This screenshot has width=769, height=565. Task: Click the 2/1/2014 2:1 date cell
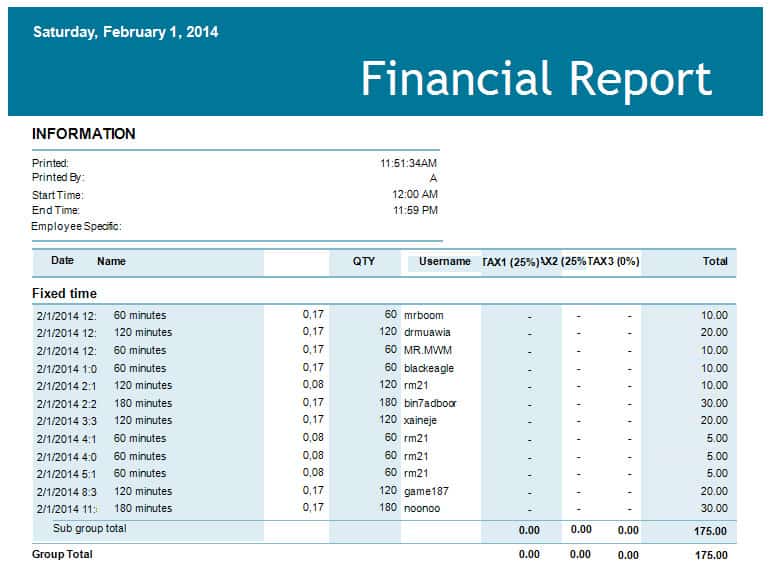[x=66, y=386]
